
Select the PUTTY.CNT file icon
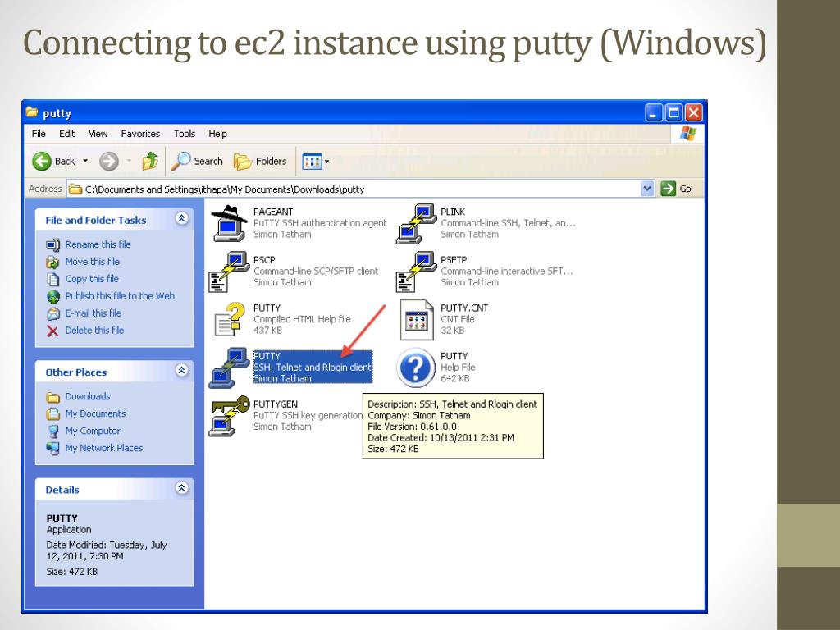click(417, 320)
